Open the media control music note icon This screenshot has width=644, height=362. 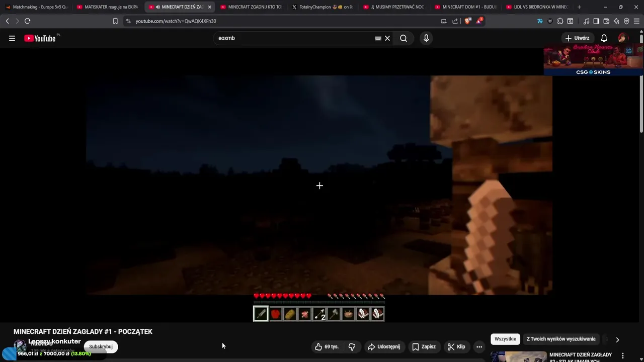(586, 21)
